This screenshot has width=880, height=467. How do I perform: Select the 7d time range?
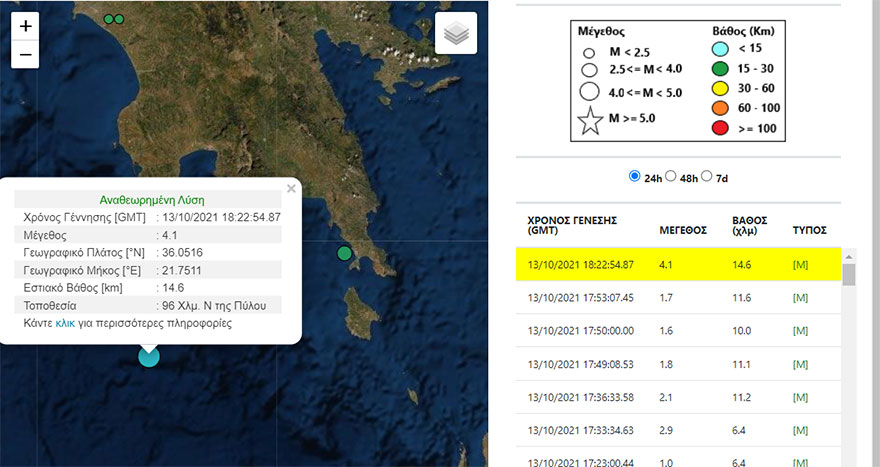[707, 176]
